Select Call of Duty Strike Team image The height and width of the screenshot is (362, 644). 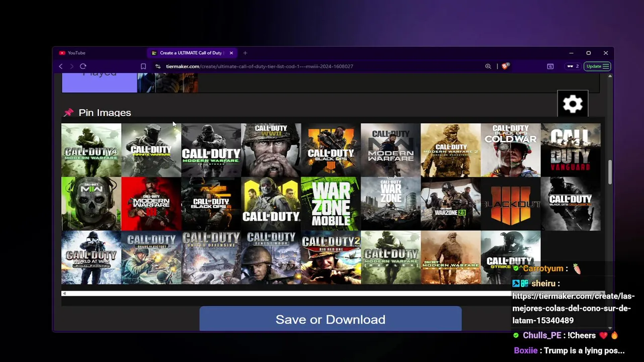[510, 257]
